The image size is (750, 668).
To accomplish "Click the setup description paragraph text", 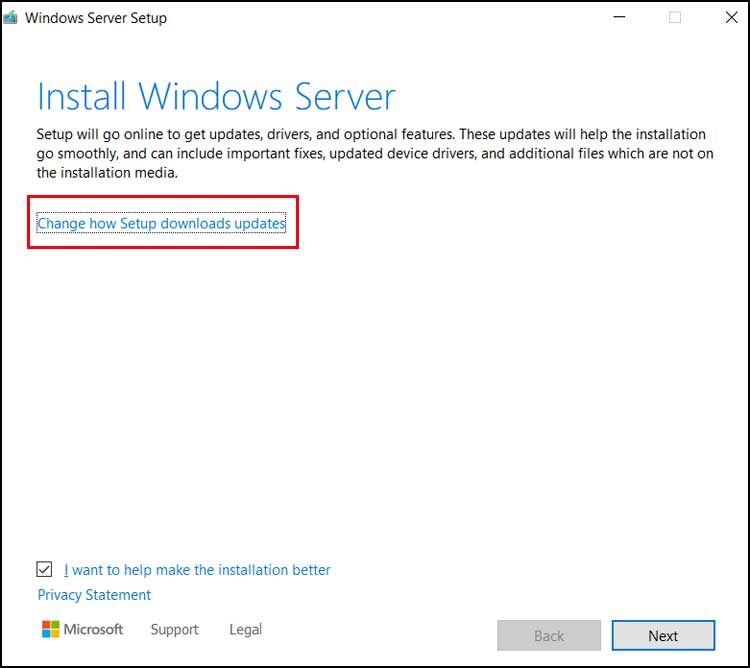I will (x=370, y=153).
